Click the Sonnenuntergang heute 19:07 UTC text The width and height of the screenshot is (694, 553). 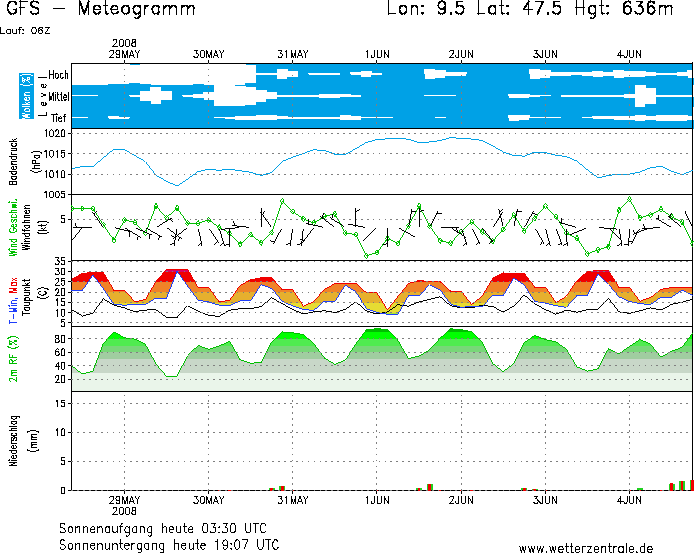click(168, 545)
